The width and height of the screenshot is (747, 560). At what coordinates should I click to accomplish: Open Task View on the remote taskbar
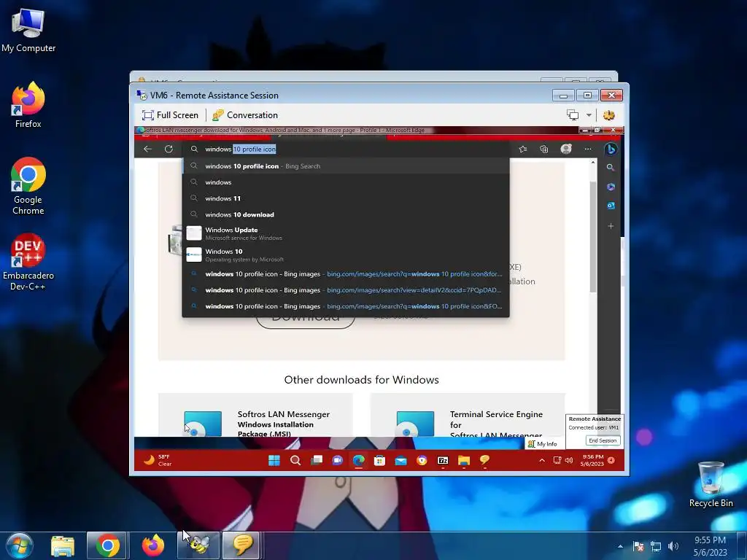317,461
